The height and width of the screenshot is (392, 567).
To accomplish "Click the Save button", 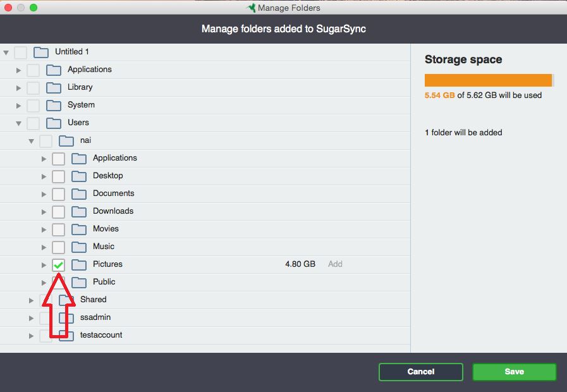I will pos(514,372).
